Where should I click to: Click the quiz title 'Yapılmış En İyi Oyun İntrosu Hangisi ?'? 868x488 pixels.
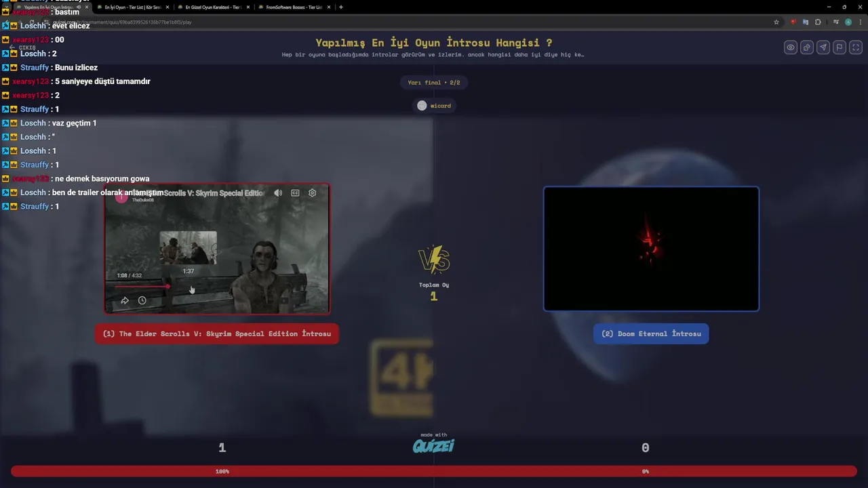(434, 43)
